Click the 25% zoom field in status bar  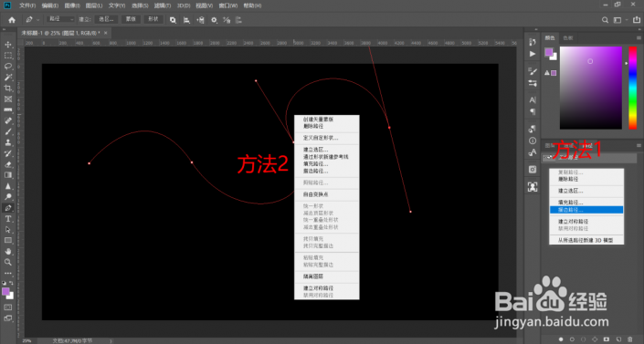(x=26, y=340)
